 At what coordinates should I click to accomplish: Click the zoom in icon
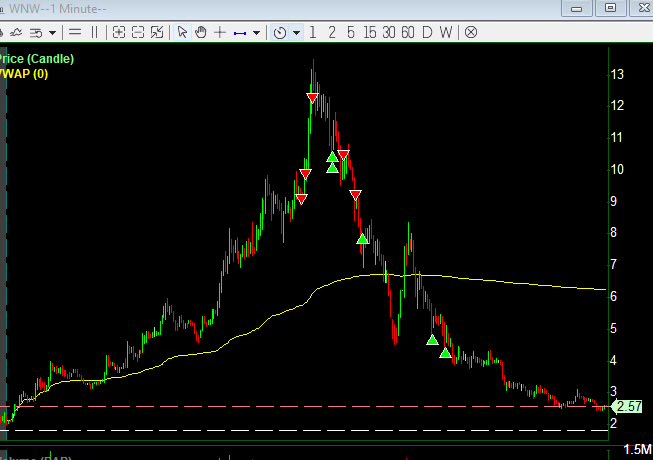[119, 32]
